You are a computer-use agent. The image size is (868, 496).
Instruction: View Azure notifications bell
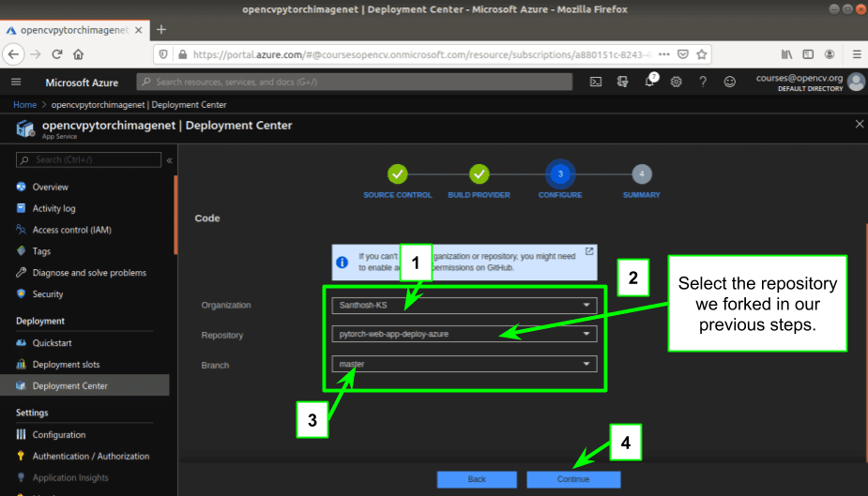[x=650, y=81]
